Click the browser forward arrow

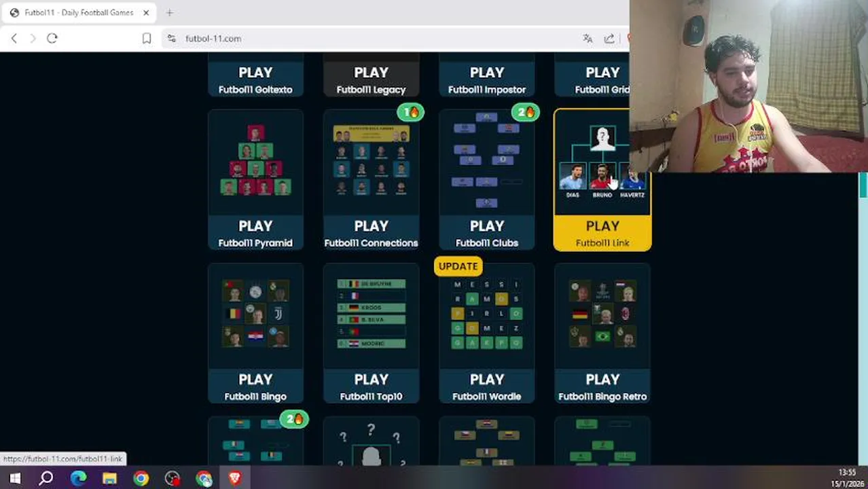pos(33,39)
